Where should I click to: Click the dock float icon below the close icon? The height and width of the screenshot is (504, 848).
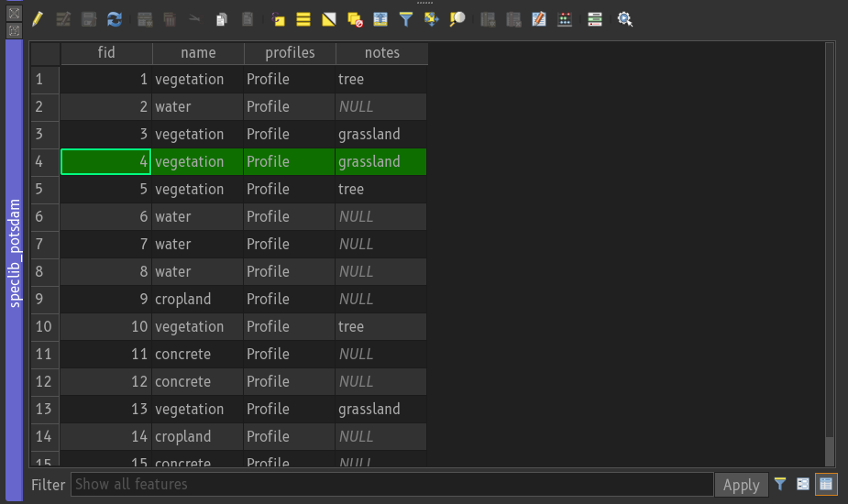pos(14,30)
